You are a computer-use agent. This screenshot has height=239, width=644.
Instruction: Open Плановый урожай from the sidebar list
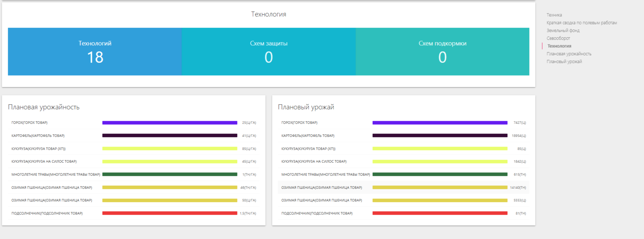[x=564, y=61]
